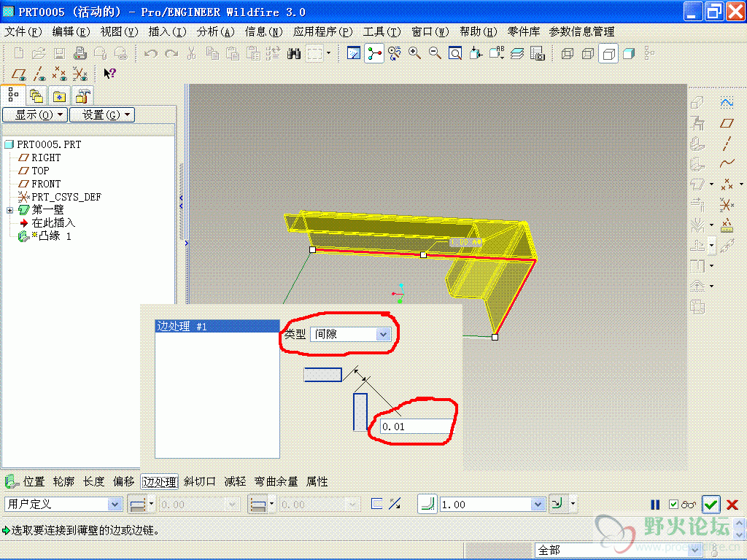The image size is (747, 560).
Task: Zoom out with the magnifier minus icon
Action: point(435,53)
